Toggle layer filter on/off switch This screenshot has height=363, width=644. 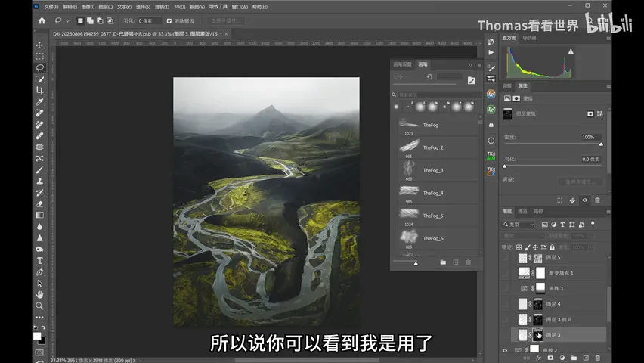[x=593, y=224]
